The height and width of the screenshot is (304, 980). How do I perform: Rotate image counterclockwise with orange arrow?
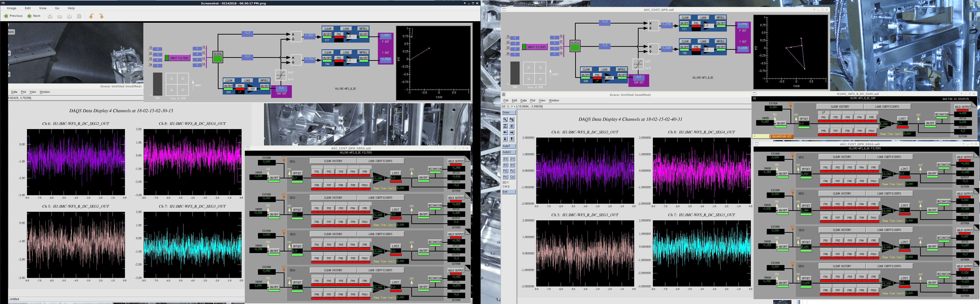pyautogui.click(x=91, y=16)
